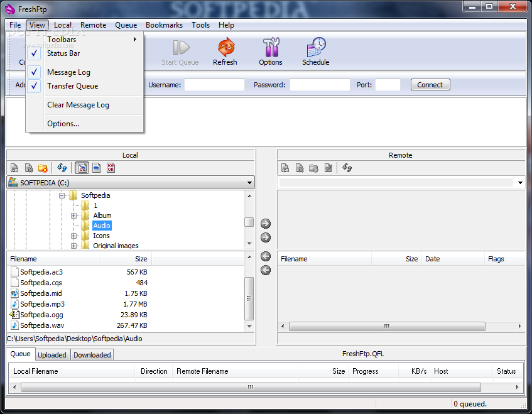Click local tree scroll up arrow
This screenshot has height=414, width=532.
point(249,196)
